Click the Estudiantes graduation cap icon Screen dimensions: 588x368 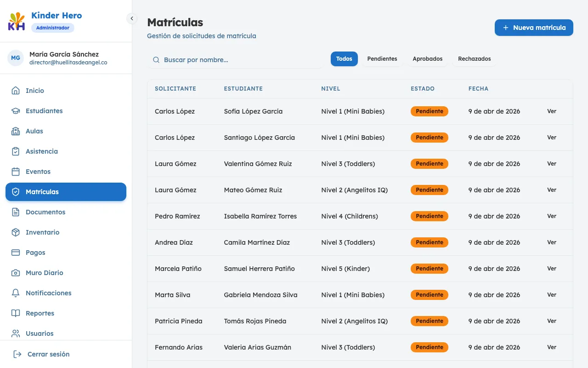[16, 111]
